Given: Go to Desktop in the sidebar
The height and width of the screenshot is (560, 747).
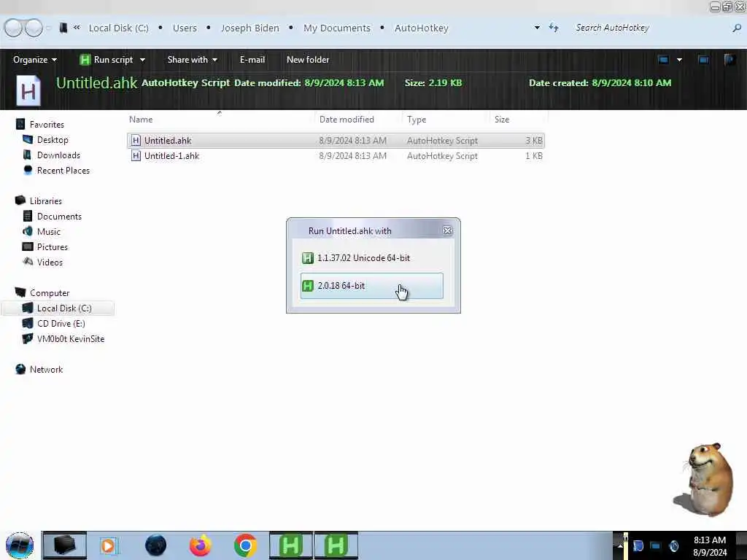Looking at the screenshot, I should click(x=53, y=140).
